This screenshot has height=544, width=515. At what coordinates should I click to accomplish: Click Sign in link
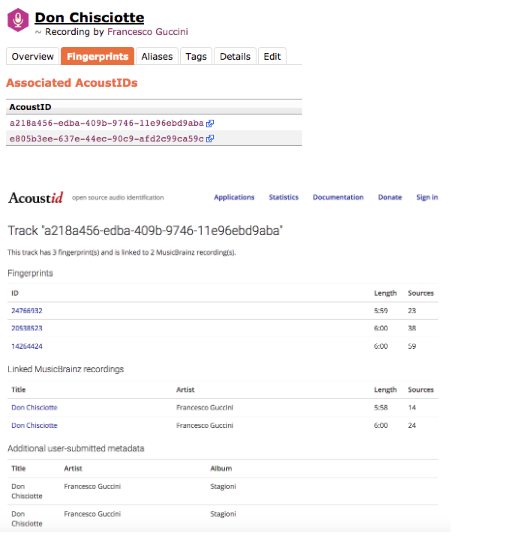click(427, 197)
